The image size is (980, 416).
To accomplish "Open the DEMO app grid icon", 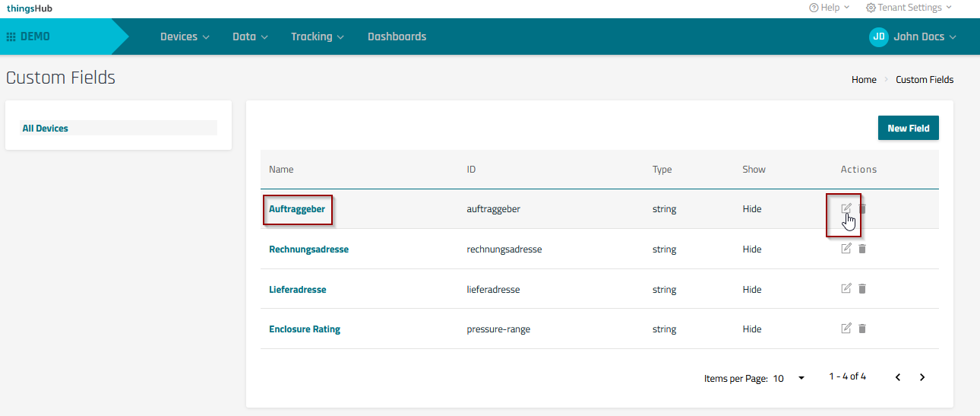I will coord(11,37).
